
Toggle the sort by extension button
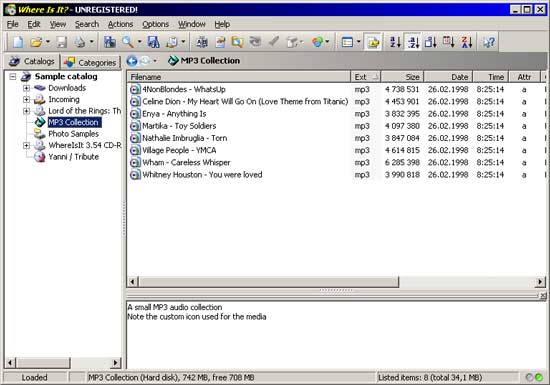[x=413, y=42]
